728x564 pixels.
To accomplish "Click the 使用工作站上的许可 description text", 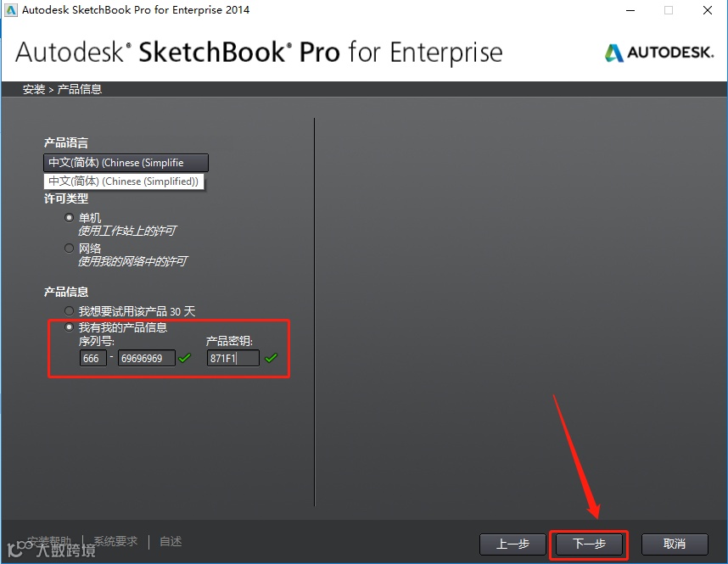I will 126,231.
